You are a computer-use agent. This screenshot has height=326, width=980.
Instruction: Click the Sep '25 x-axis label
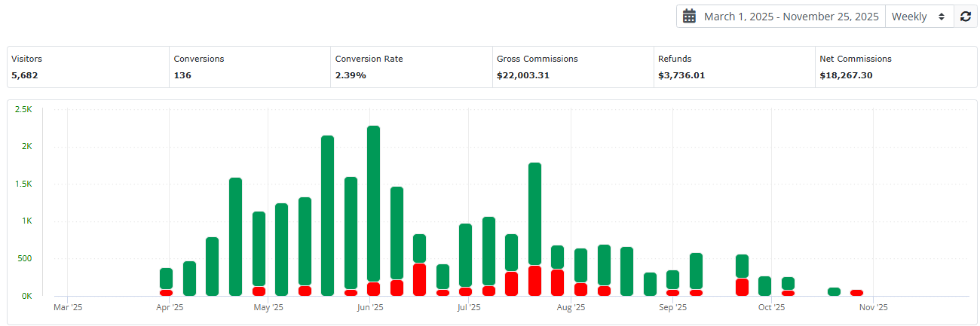672,307
